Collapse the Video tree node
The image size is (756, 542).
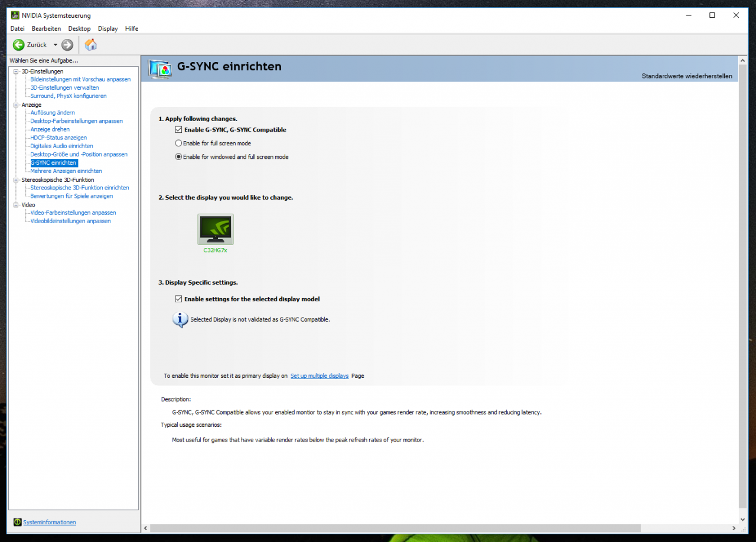(x=16, y=205)
